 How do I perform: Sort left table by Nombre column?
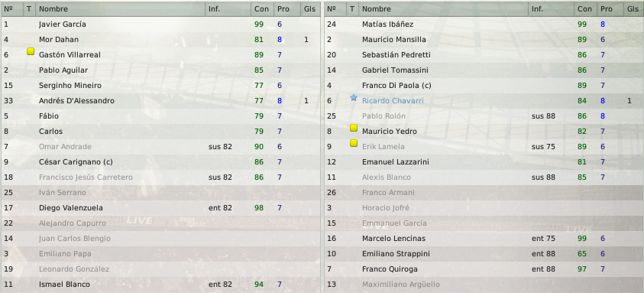coord(121,8)
